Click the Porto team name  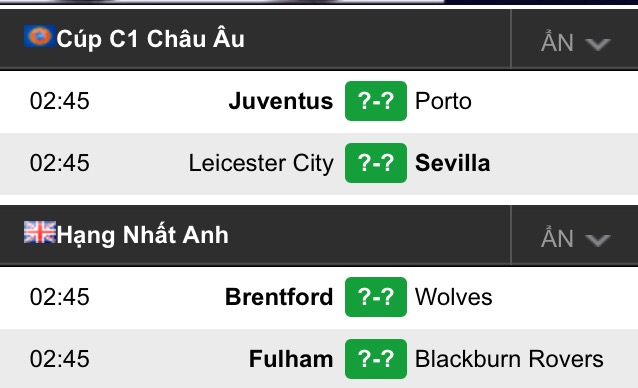443,101
